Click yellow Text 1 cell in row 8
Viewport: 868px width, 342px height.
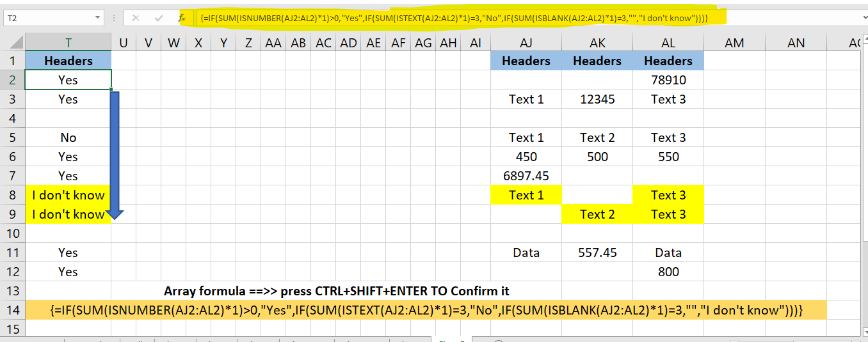[x=526, y=195]
